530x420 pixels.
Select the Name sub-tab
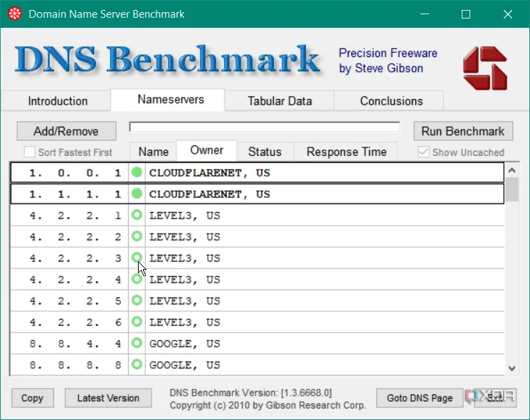tap(154, 152)
